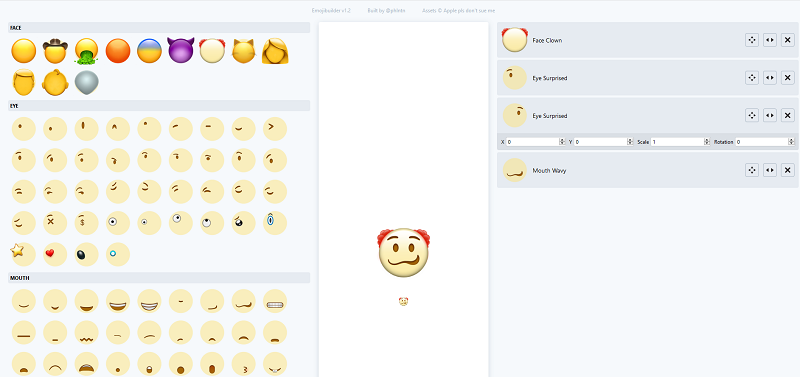Toggle flip on first Eye Surprised layer
The height and width of the screenshot is (377, 800).
pyautogui.click(x=769, y=78)
